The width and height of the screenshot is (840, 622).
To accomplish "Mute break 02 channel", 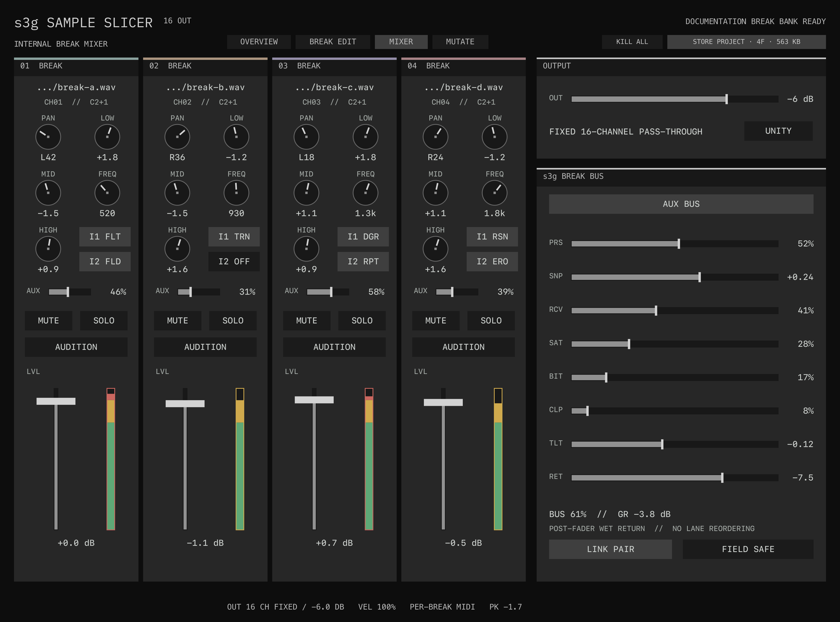I will [x=177, y=321].
